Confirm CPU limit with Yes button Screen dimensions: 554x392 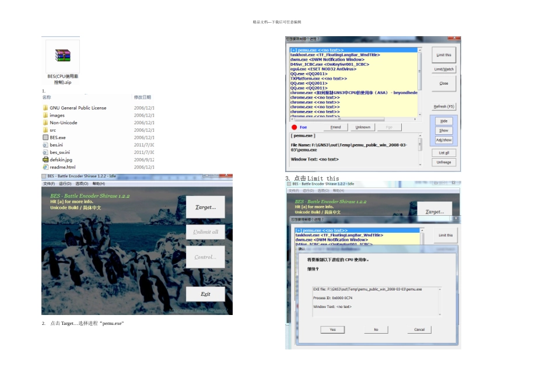pyautogui.click(x=332, y=330)
